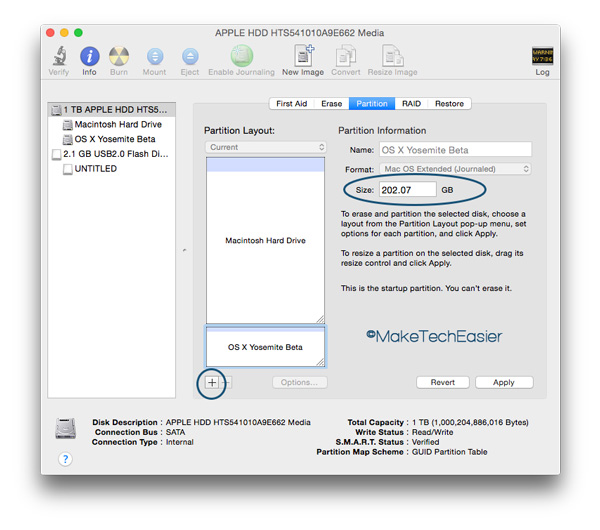Click the Revert button
The image size is (600, 530).
pyautogui.click(x=443, y=382)
